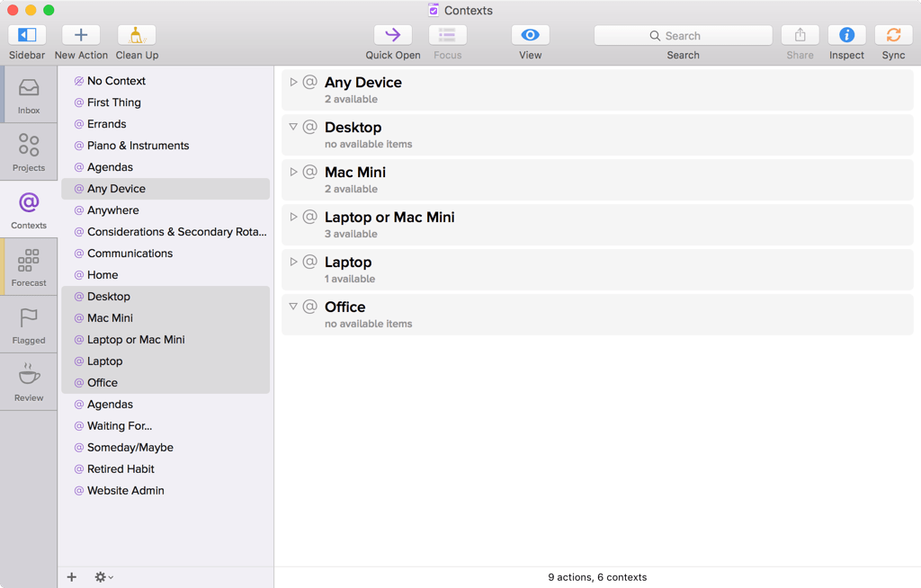The width and height of the screenshot is (921, 588).
Task: Click the @ icon next to Someday/Maybe
Action: click(x=79, y=448)
